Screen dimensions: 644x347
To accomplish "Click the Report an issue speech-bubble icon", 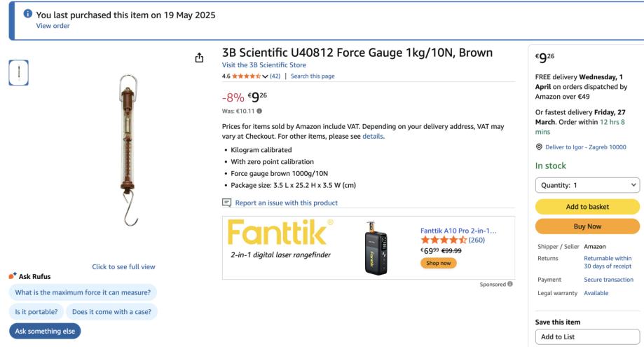I will click(x=227, y=203).
